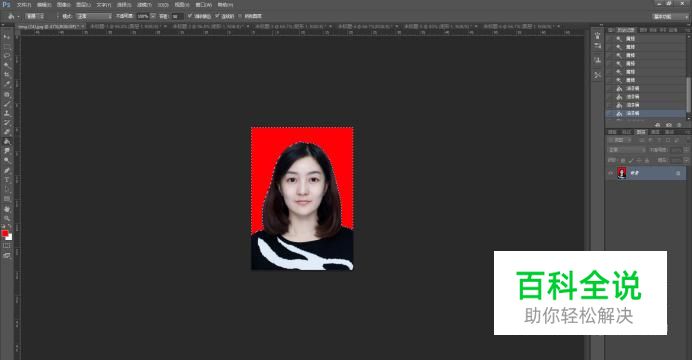Select the Magic Wand tool in toolbox
692x360 pixels.
7,65
